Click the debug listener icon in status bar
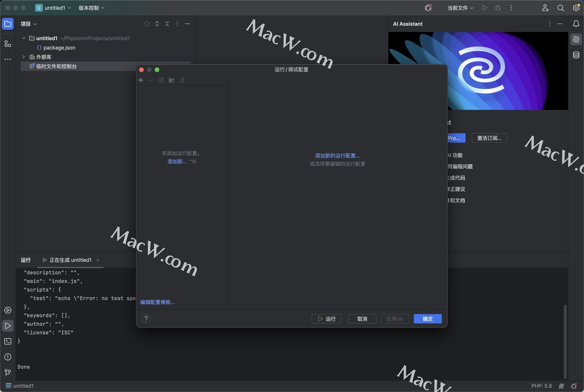The width and height of the screenshot is (584, 392). click(574, 386)
